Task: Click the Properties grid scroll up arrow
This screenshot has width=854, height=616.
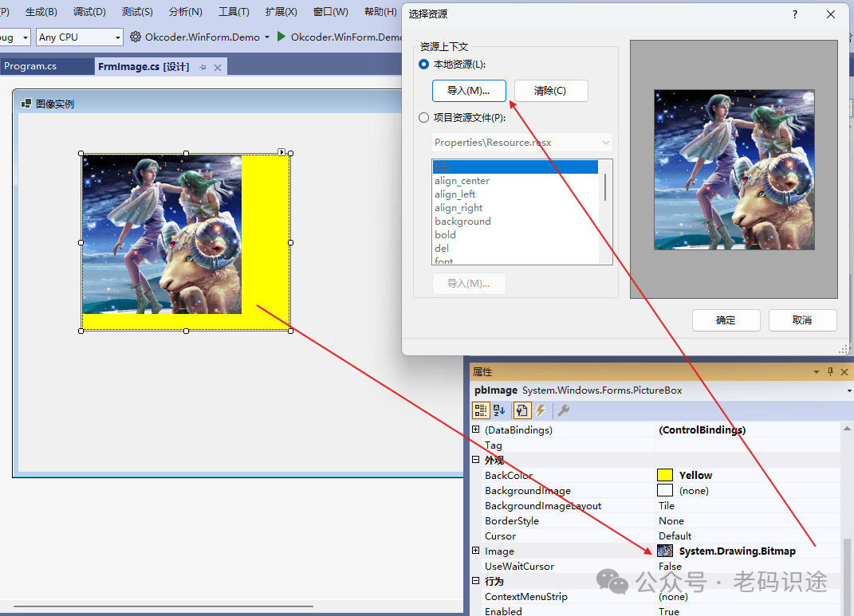Action: (847, 429)
